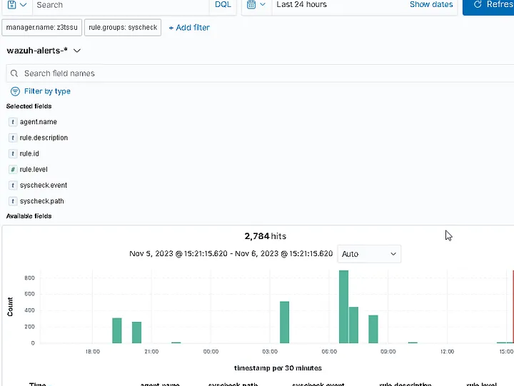Refresh the query results
Screen dimensions: 514x386
point(488,5)
